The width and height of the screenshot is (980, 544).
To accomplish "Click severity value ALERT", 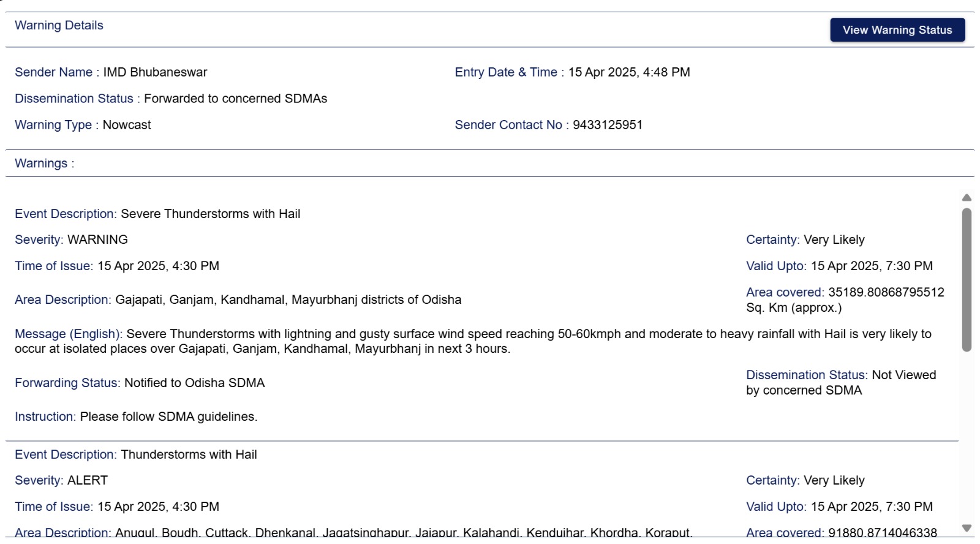I will click(x=88, y=480).
